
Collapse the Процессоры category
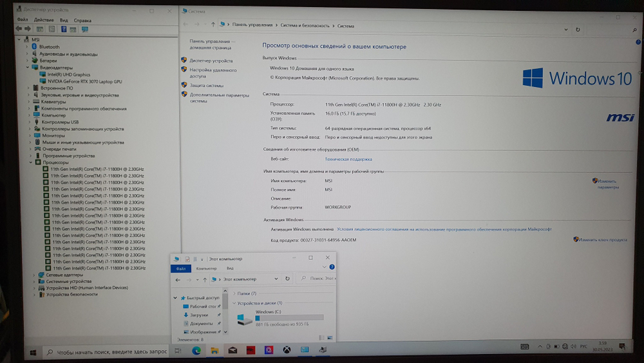coord(31,162)
